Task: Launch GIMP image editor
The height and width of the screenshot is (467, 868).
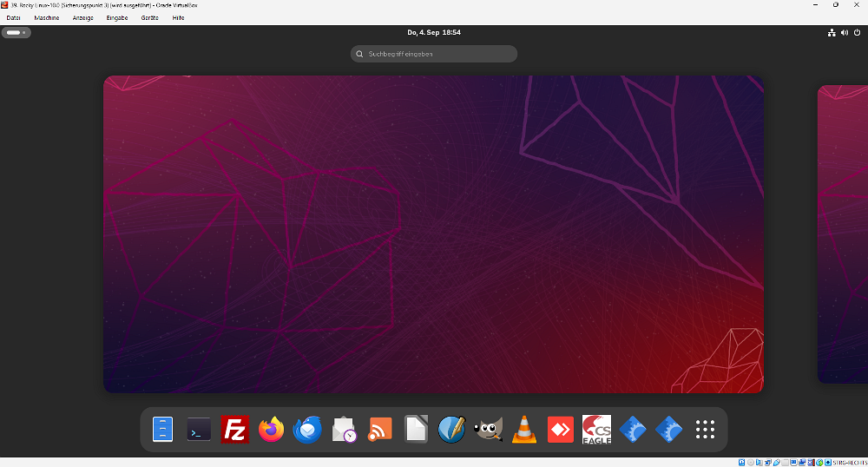Action: pyautogui.click(x=488, y=430)
